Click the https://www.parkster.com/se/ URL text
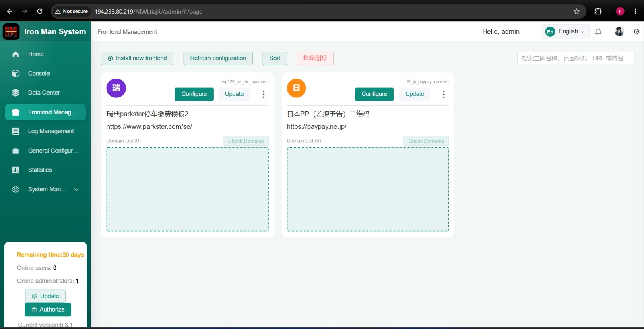The height and width of the screenshot is (329, 644). pos(149,126)
